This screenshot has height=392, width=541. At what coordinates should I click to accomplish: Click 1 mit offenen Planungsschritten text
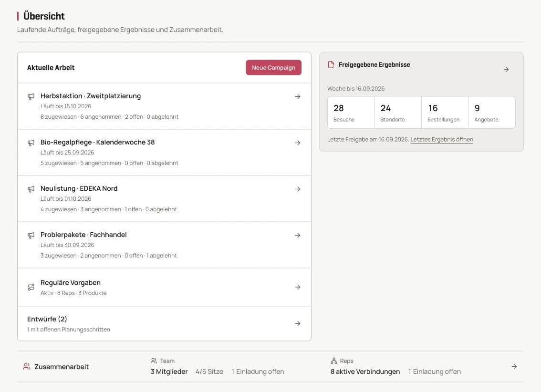tap(69, 330)
